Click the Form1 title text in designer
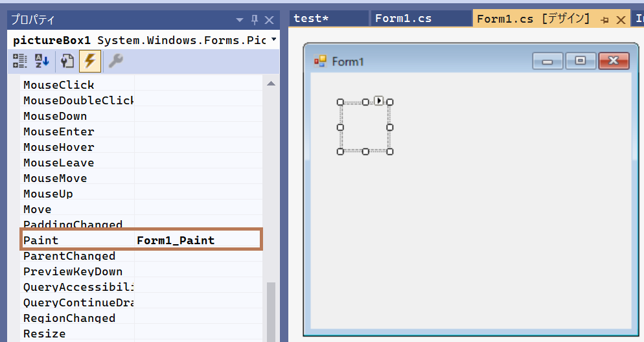644x342 pixels. pyautogui.click(x=347, y=62)
